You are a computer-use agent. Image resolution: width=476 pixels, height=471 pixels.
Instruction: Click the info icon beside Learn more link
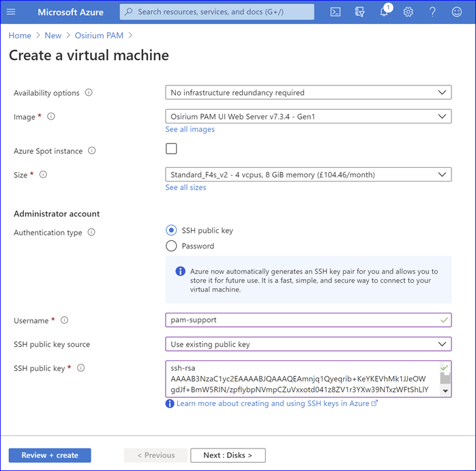pos(170,403)
